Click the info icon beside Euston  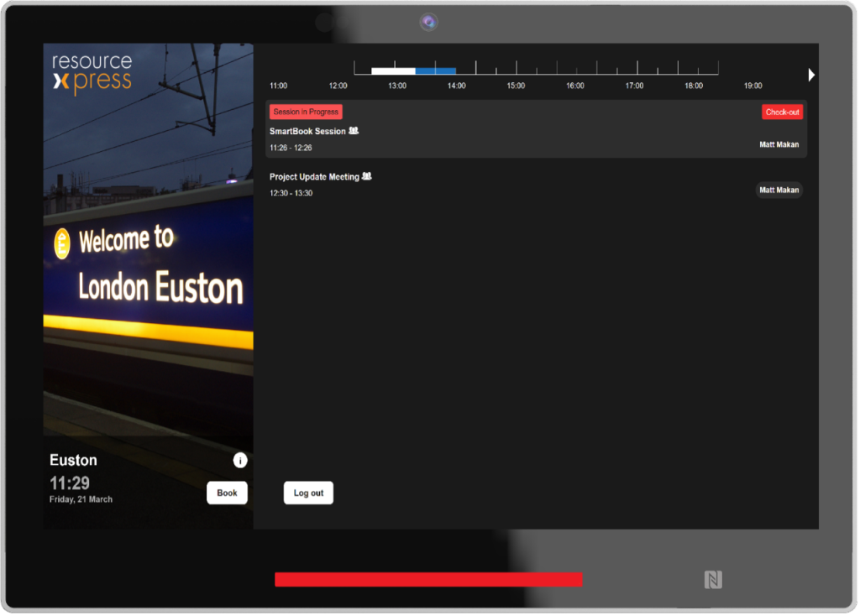click(240, 460)
